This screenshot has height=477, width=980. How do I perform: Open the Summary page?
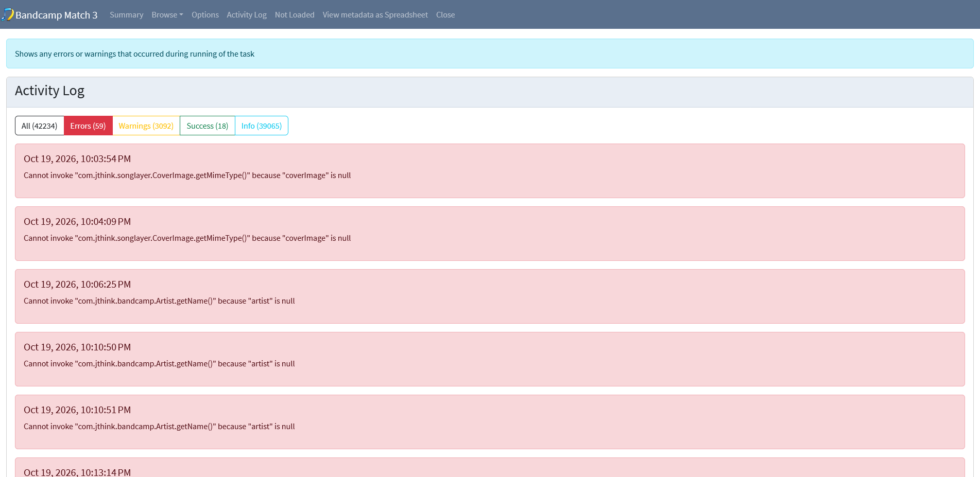click(126, 15)
